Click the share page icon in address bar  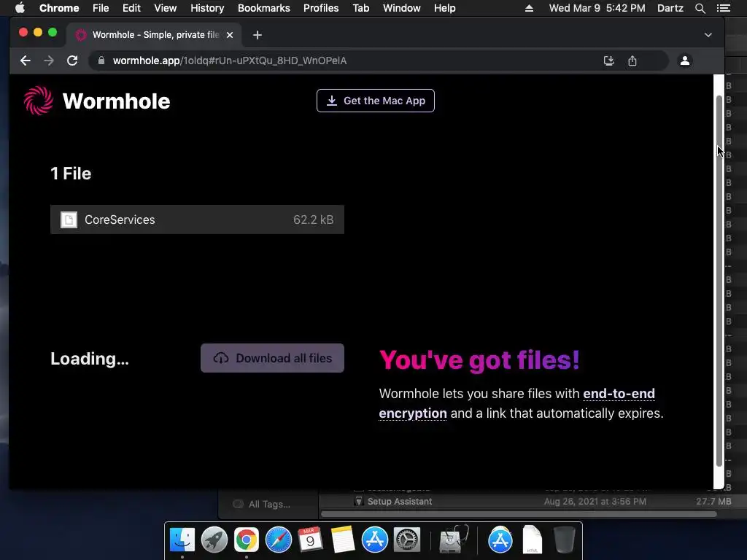632,61
